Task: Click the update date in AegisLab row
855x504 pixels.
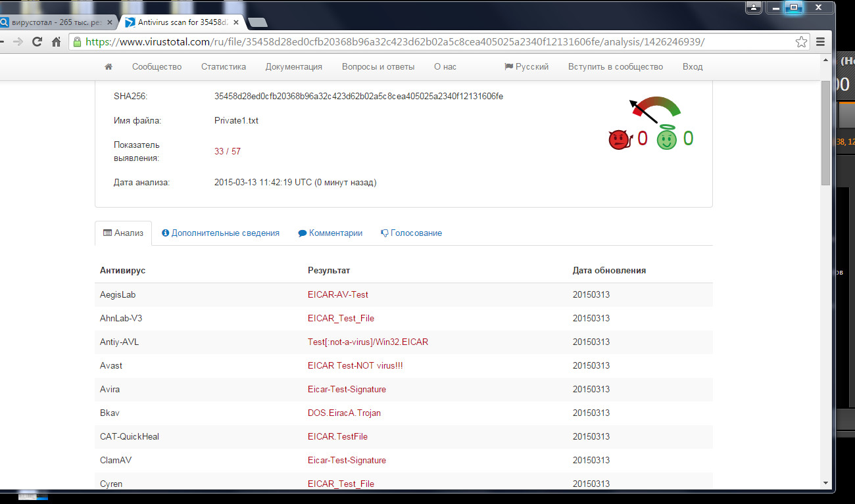Action: pyautogui.click(x=591, y=294)
